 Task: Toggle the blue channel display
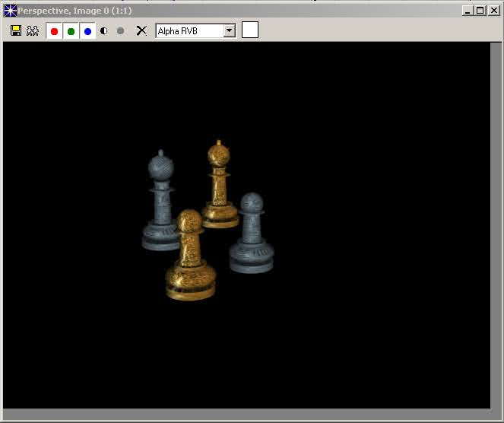[87, 31]
